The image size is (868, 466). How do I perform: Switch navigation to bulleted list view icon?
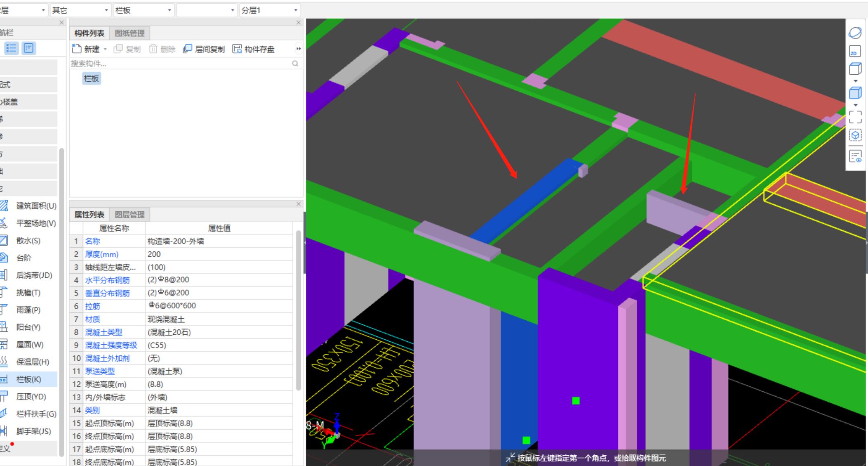12,48
